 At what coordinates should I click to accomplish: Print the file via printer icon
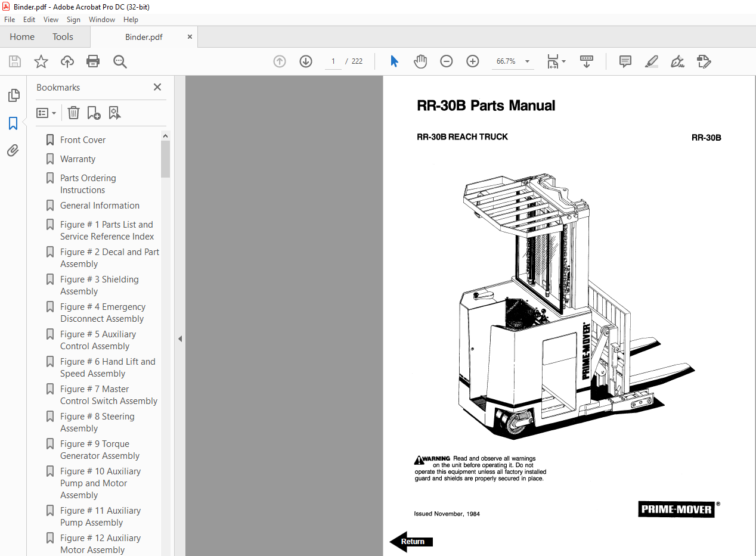(x=93, y=61)
